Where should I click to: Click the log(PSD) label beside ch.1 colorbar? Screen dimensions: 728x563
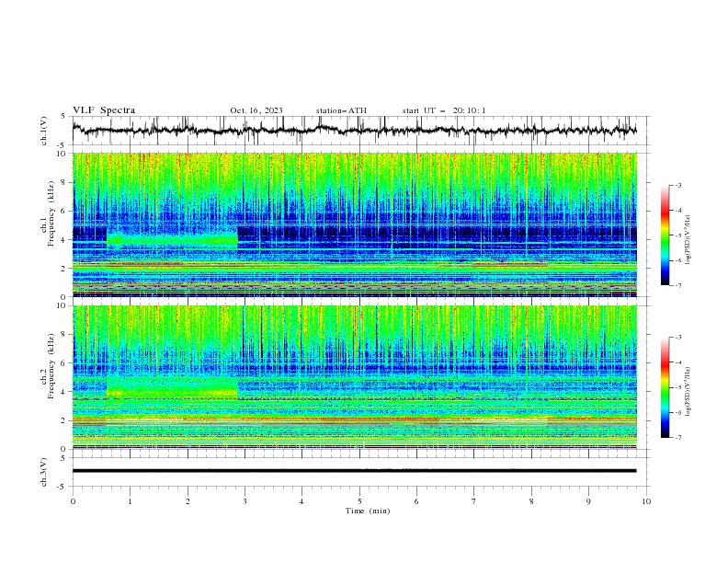pos(688,240)
